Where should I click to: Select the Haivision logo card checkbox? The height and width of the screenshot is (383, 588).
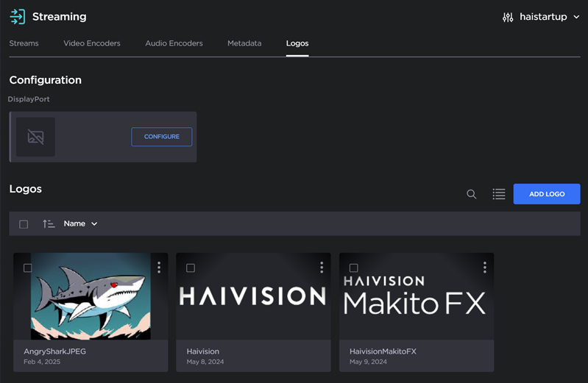(x=191, y=268)
